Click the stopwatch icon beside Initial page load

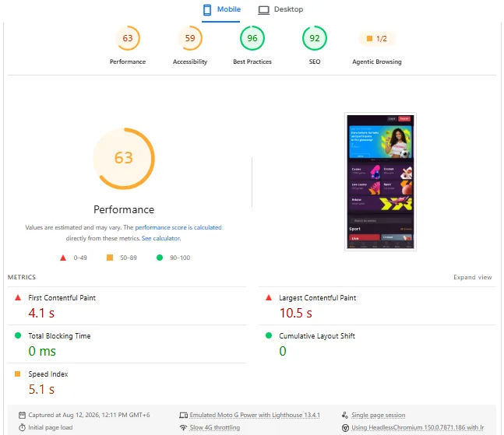pos(22,427)
